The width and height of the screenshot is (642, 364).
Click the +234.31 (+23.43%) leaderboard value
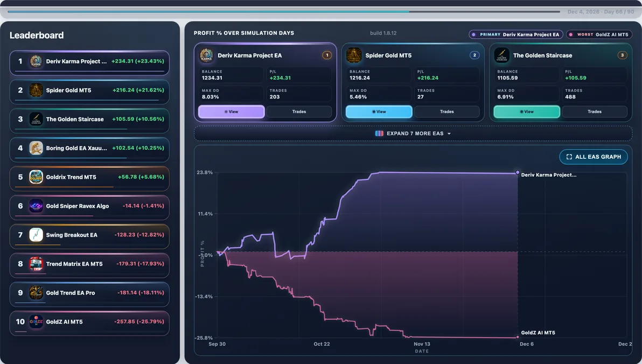tap(137, 61)
